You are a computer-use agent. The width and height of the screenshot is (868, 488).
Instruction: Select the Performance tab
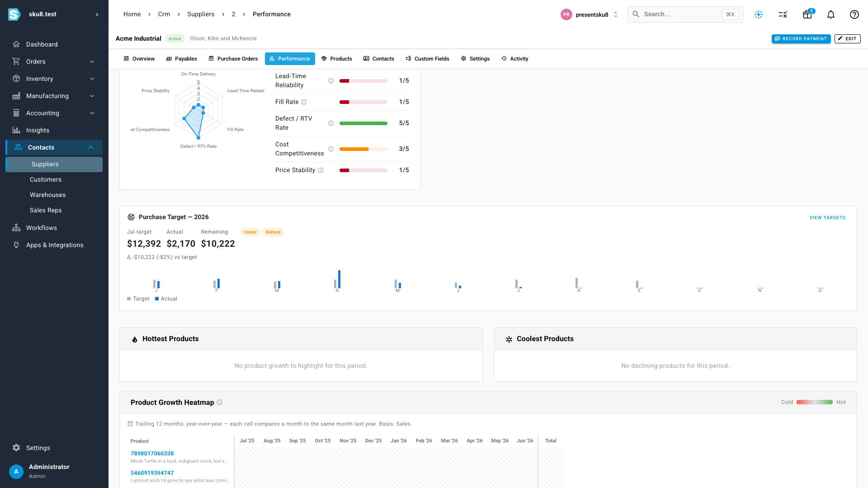tap(290, 59)
